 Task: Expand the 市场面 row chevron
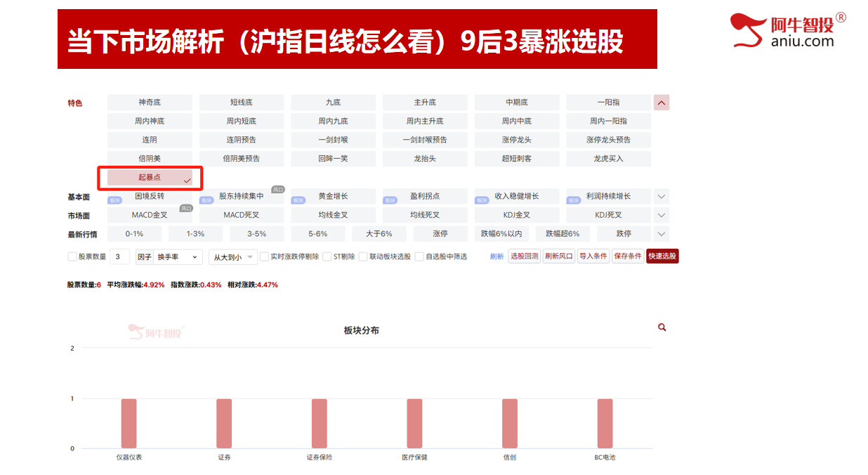click(x=662, y=215)
